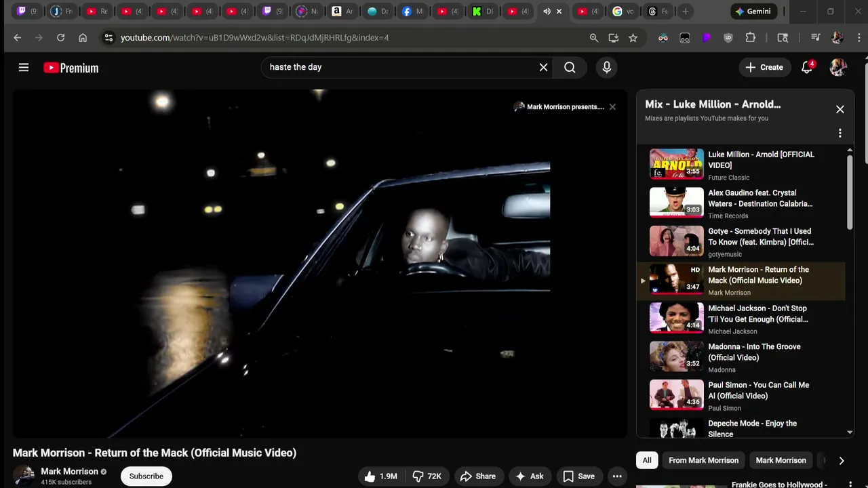The height and width of the screenshot is (488, 868).
Task: Open Mark Morrison presents info card text
Action: click(x=565, y=107)
